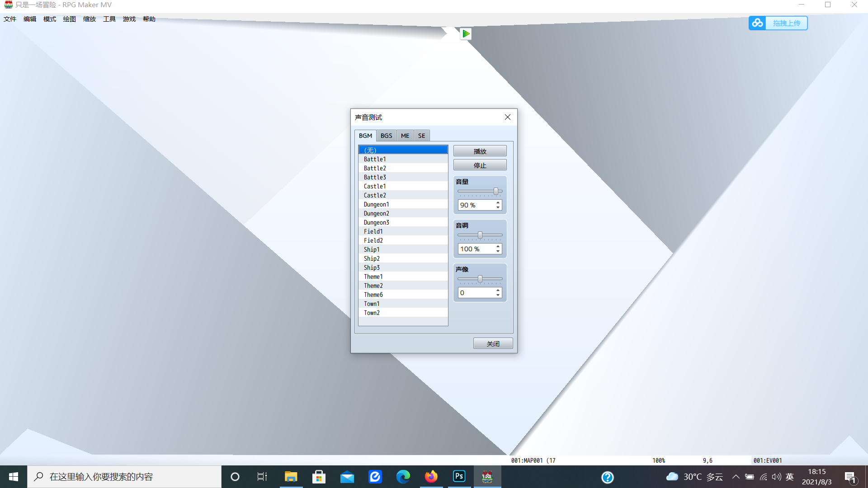The width and height of the screenshot is (868, 488).
Task: Show hidden system tray icons
Action: tap(736, 477)
